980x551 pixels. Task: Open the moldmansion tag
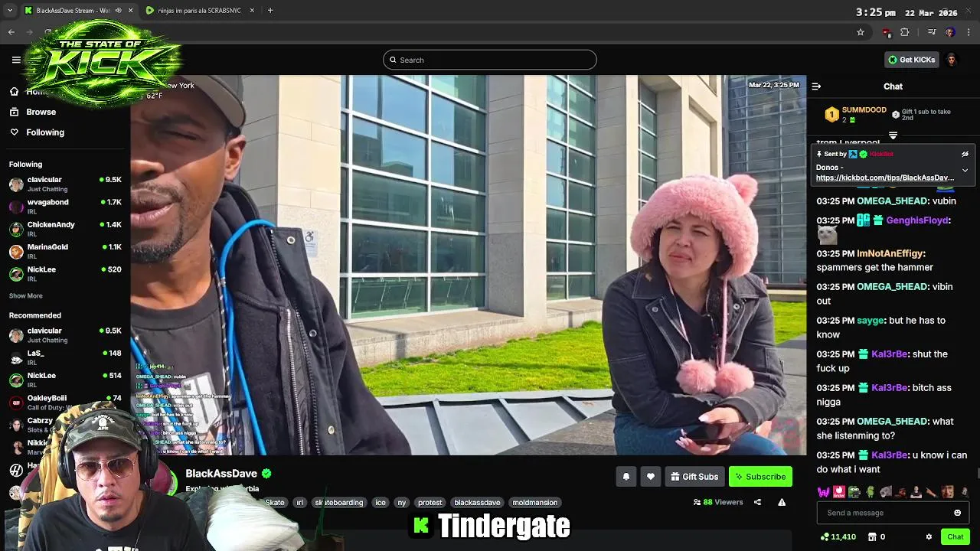pos(534,503)
